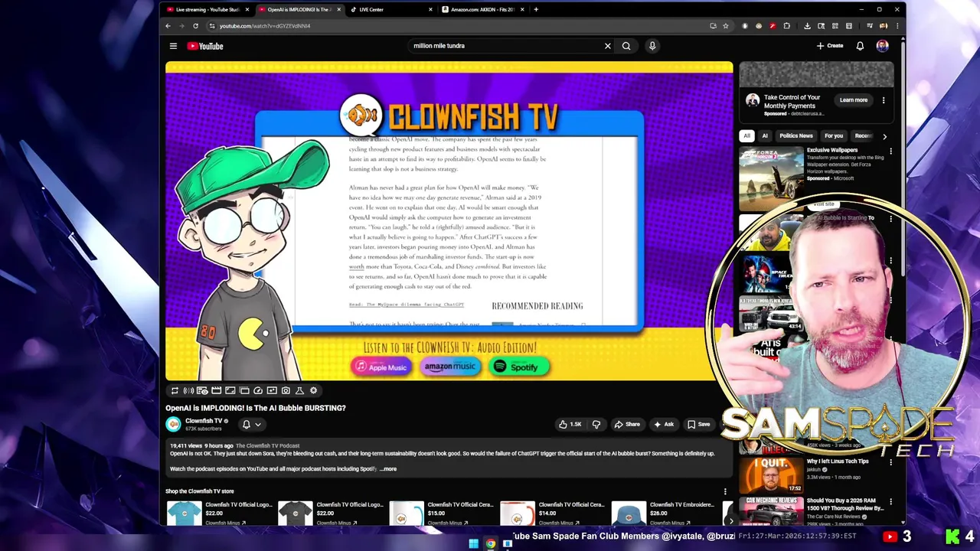Screen dimensions: 980x551
Task: Click the screenshot camera icon under the video
Action: 286,390
